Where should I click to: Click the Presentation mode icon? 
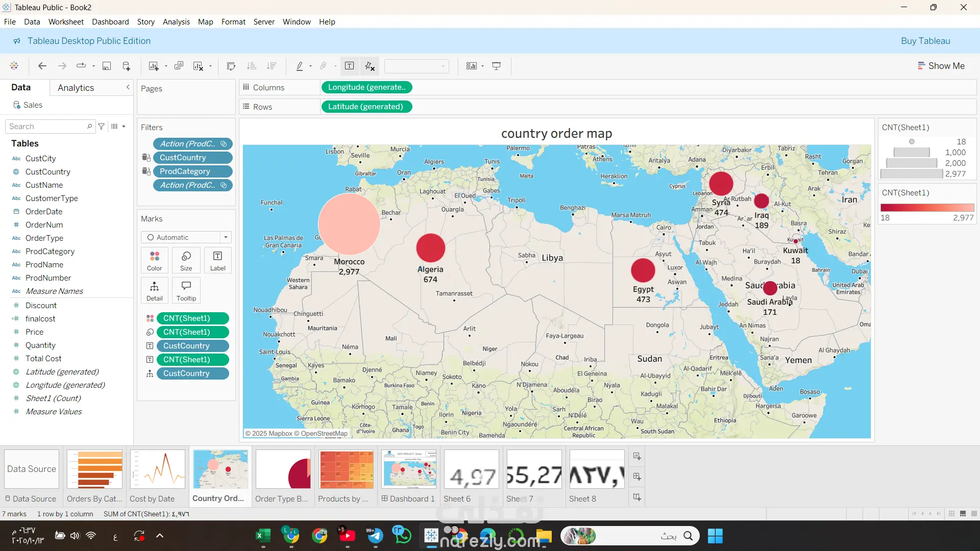[496, 66]
